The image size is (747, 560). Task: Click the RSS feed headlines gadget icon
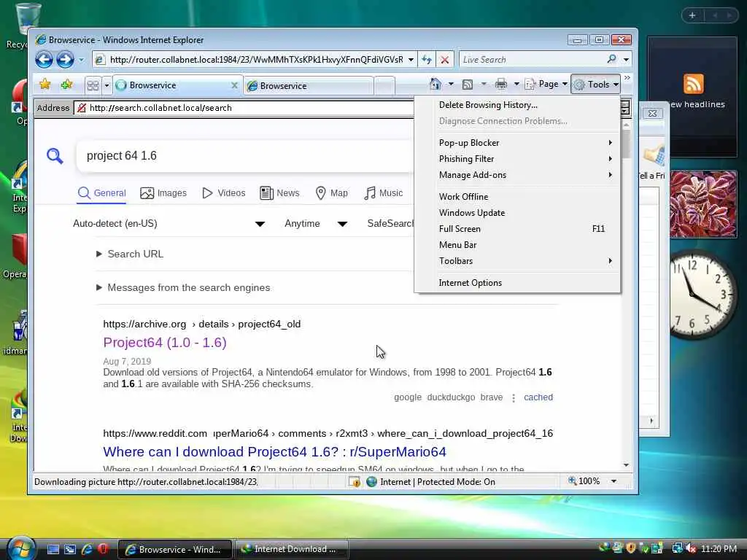pyautogui.click(x=693, y=84)
